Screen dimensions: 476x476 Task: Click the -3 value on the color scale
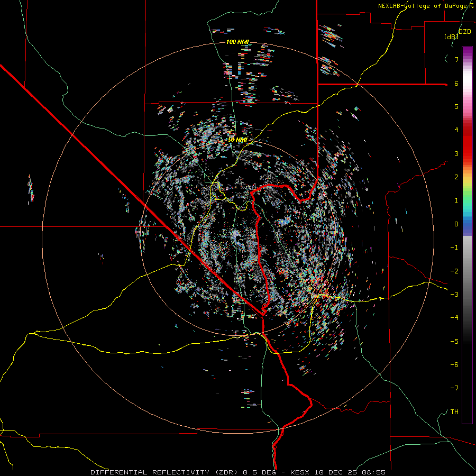pos(454,295)
